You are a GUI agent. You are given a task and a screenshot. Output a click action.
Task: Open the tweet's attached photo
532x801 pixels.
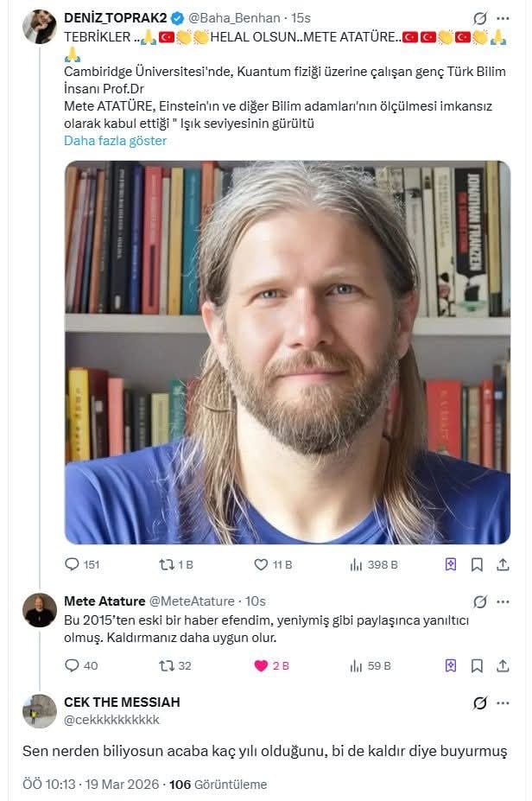(x=287, y=353)
